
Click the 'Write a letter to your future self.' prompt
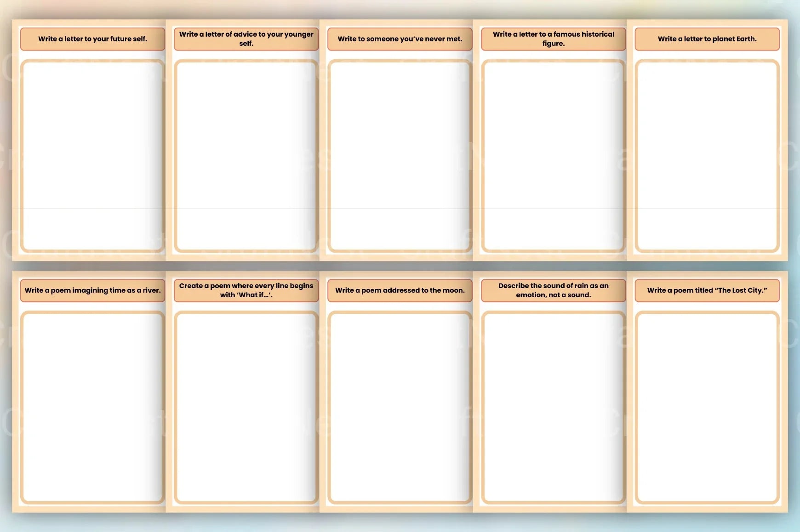pyautogui.click(x=92, y=39)
